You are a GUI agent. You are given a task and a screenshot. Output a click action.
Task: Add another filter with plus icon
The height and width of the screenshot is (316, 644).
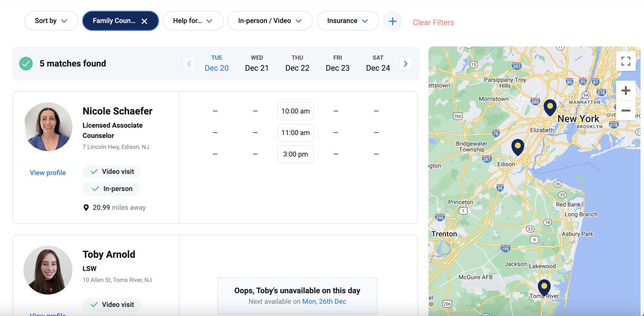[392, 21]
